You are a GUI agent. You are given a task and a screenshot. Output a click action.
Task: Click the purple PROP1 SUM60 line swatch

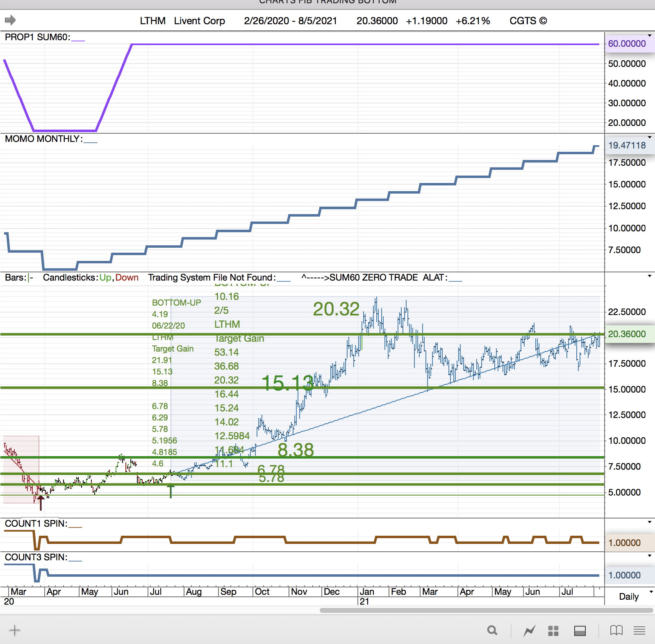[78, 40]
